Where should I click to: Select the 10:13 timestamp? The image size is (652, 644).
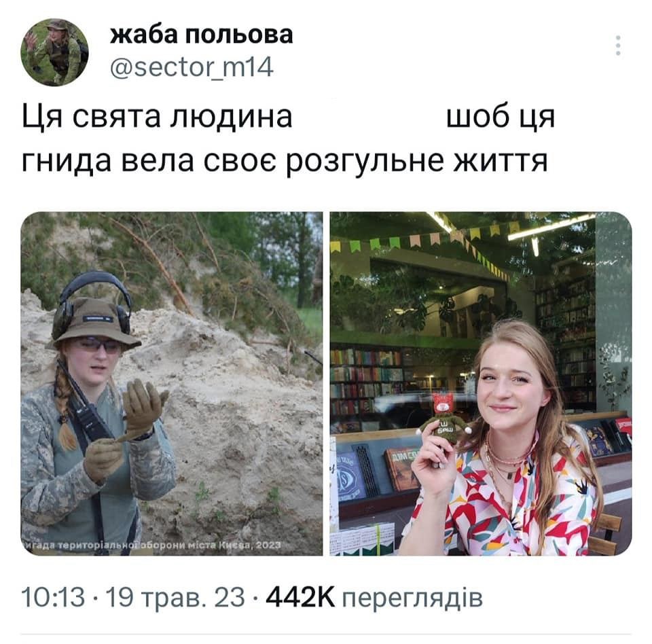[x=53, y=597]
